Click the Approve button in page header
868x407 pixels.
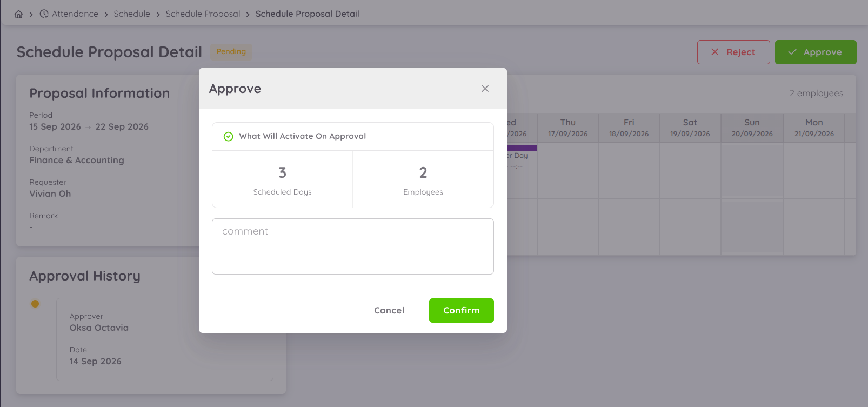click(x=816, y=52)
